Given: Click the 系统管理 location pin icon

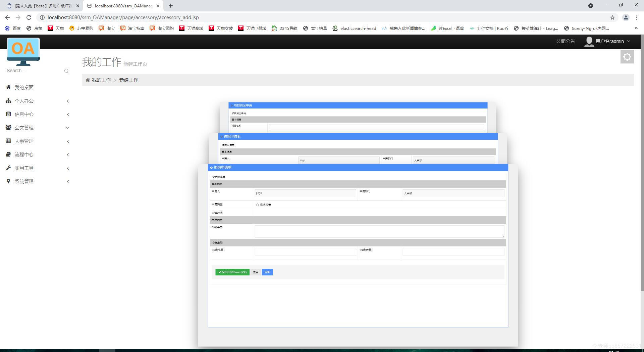Looking at the screenshot, I should [8, 181].
